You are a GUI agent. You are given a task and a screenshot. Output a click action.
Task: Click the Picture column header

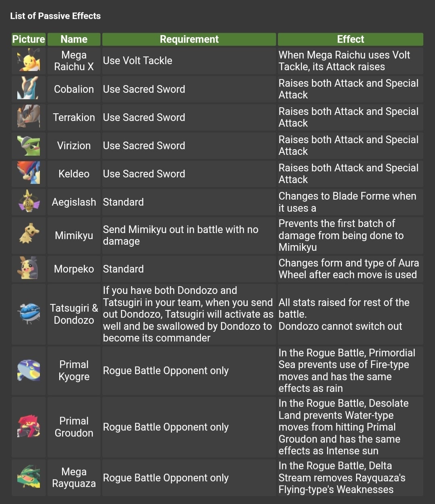pyautogui.click(x=29, y=39)
